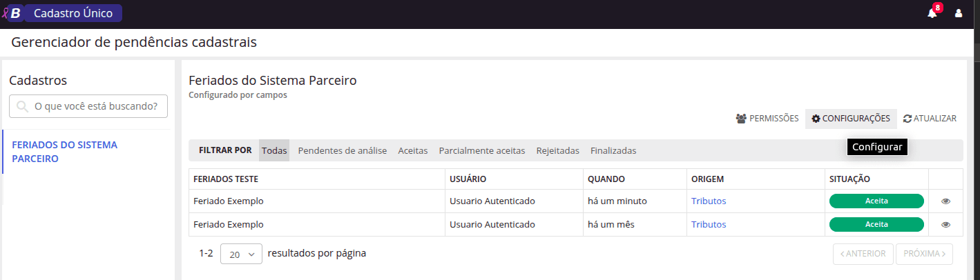The height and width of the screenshot is (280, 980).
Task: Show Rejeitadas pending items
Action: [x=557, y=150]
